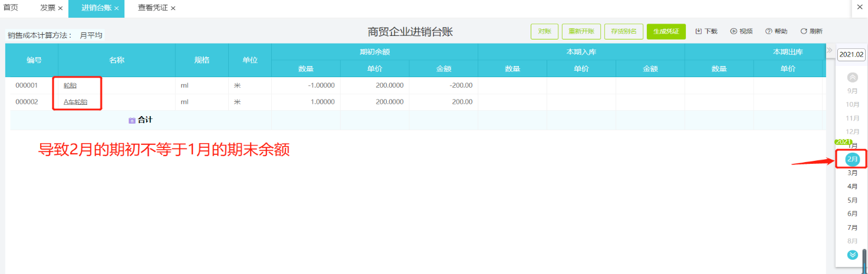Select 7月 in the month list
The width and height of the screenshot is (868, 274).
click(852, 227)
